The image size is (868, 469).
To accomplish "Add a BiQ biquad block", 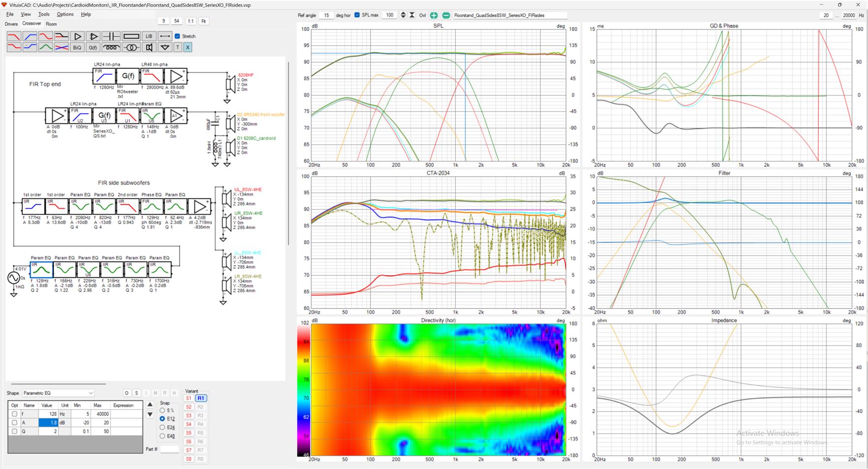I will 77,47.
